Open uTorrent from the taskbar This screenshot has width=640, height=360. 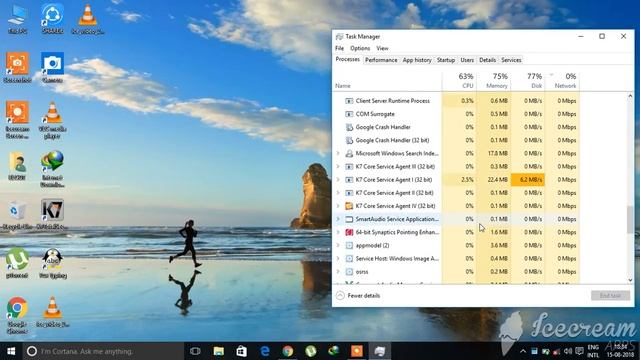311,351
